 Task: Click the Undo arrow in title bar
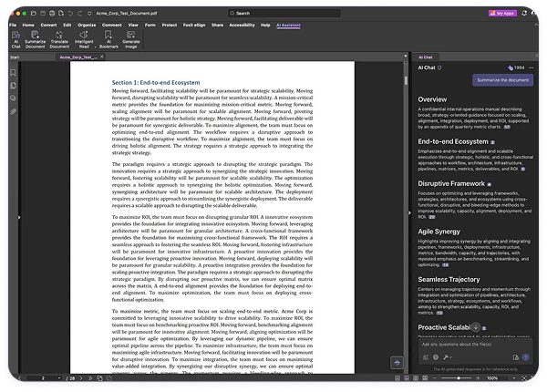70,14
